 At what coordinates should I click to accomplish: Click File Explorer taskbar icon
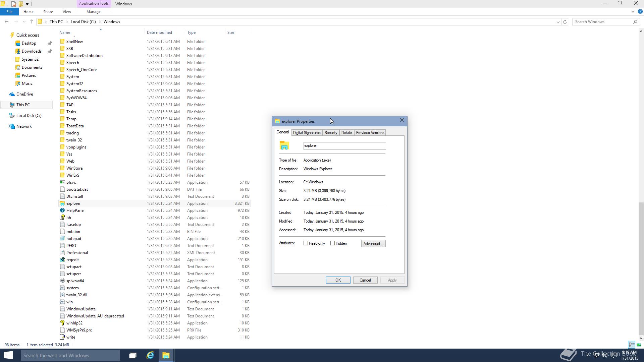pos(166,355)
